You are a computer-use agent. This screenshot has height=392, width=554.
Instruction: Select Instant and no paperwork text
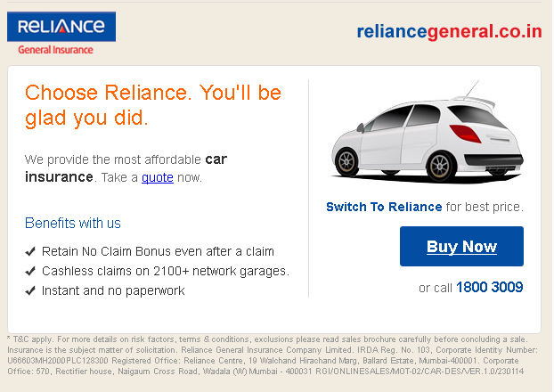click(x=113, y=290)
